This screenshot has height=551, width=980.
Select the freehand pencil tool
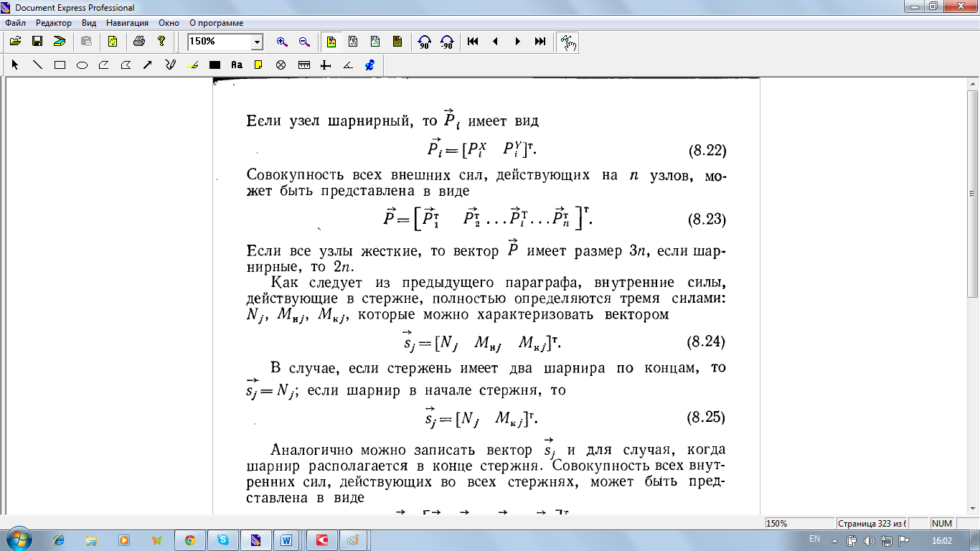click(x=170, y=65)
